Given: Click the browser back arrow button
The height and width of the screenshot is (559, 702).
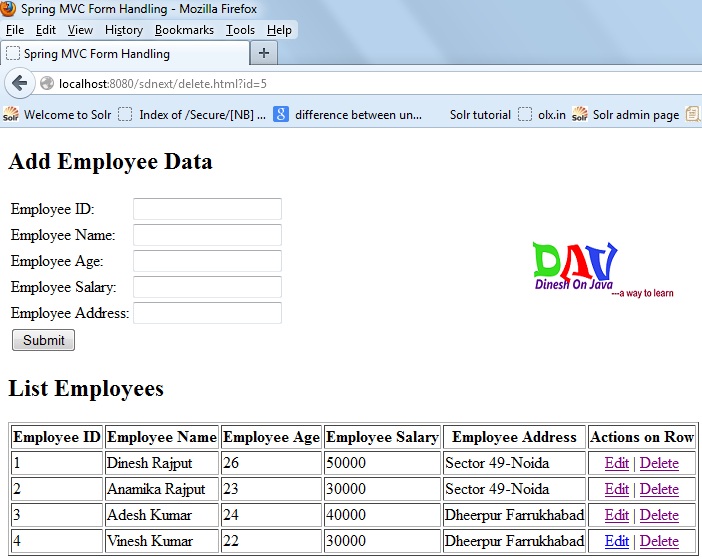Looking at the screenshot, I should click(x=19, y=83).
